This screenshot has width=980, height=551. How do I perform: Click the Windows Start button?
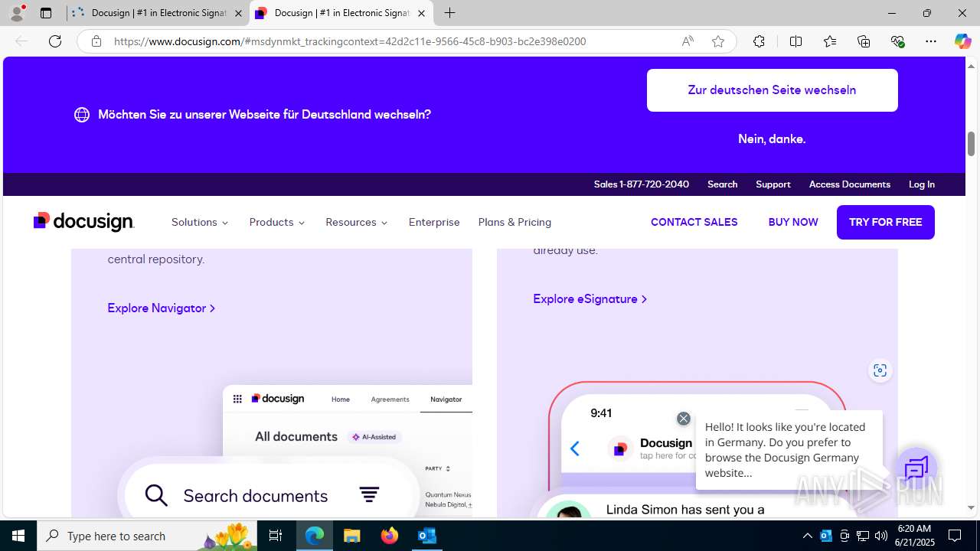tap(18, 536)
